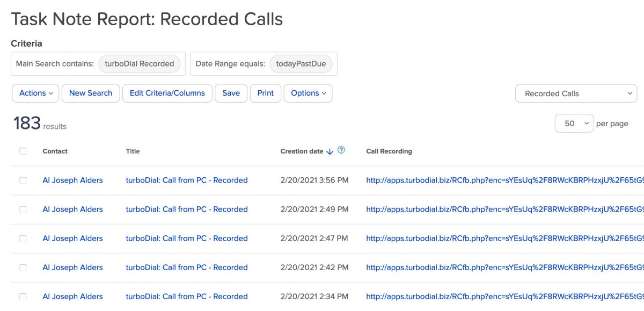Click the todayPastDue criteria chip
The width and height of the screenshot is (644, 311).
[301, 63]
